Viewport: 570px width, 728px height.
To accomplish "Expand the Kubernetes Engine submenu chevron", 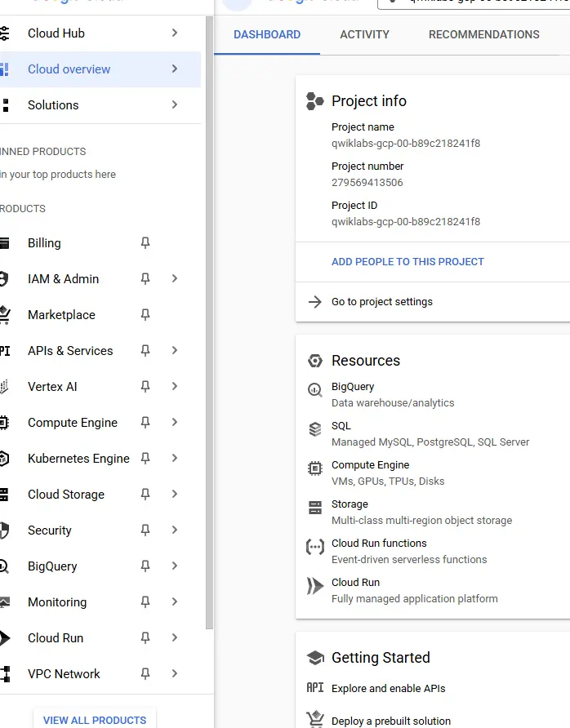I will point(175,458).
